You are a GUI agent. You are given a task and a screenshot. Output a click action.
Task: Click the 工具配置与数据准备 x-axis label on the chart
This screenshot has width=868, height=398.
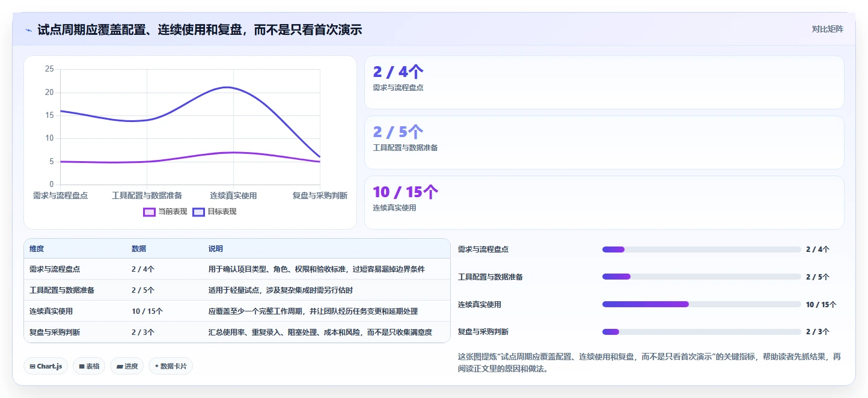147,196
